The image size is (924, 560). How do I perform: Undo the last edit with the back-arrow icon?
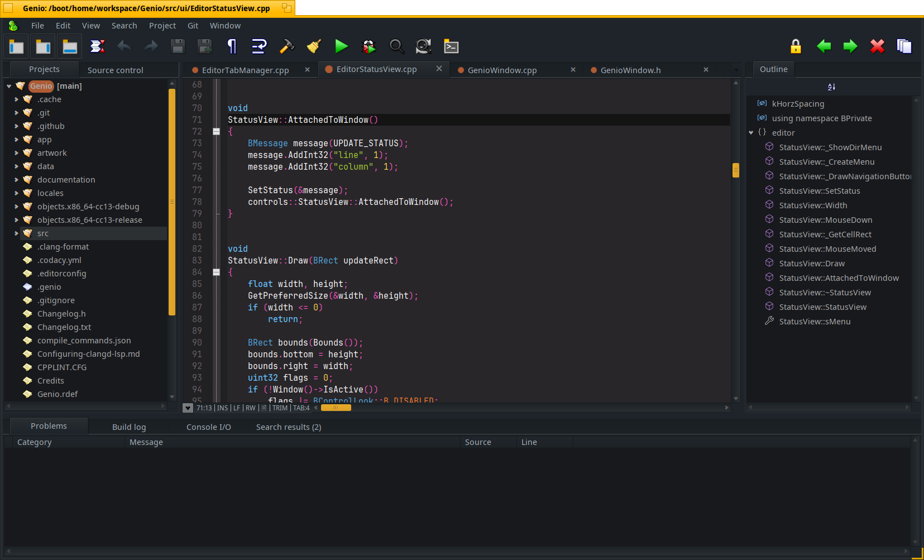coord(125,46)
